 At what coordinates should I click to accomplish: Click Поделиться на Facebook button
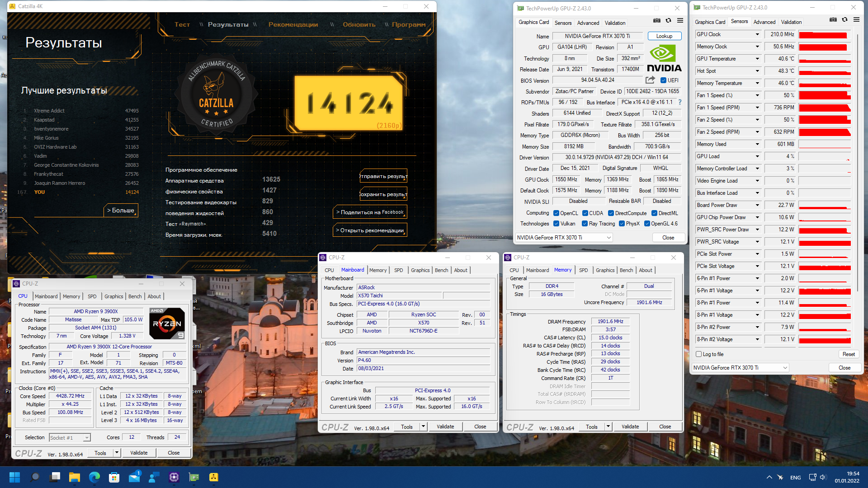(x=370, y=212)
